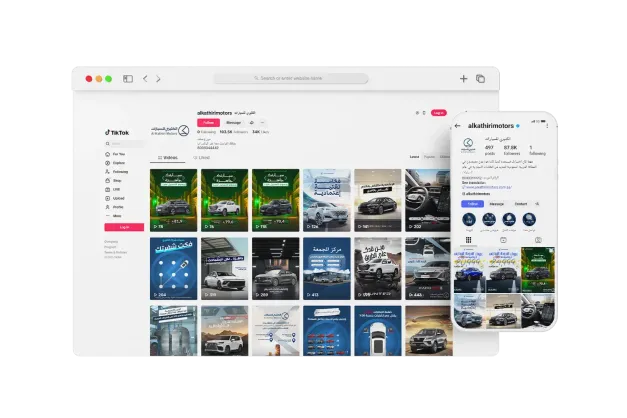Viewport: 627px width, 418px height.
Task: Follow alkathirimotors on TikTok
Action: [208, 123]
